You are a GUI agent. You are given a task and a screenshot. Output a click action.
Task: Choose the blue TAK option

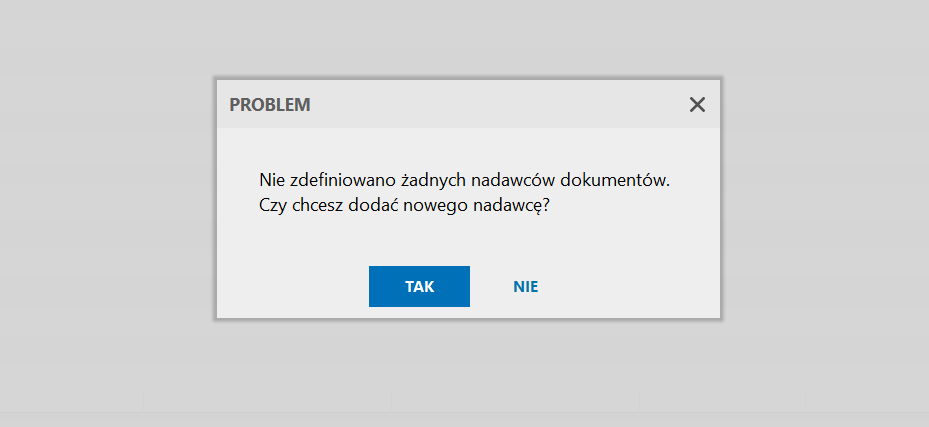click(x=419, y=287)
